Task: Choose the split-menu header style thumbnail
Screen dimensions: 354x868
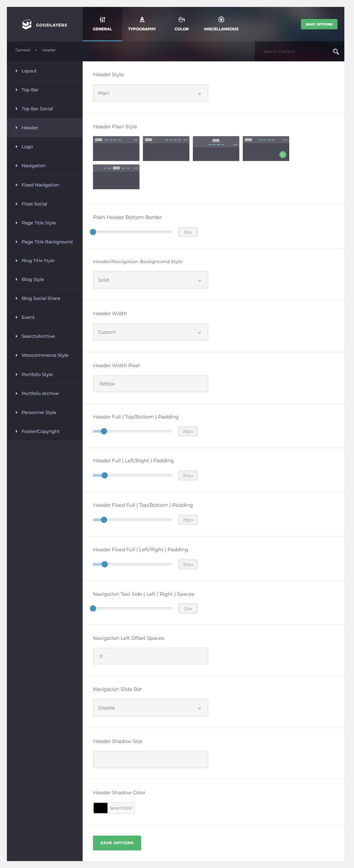Action: (x=116, y=177)
